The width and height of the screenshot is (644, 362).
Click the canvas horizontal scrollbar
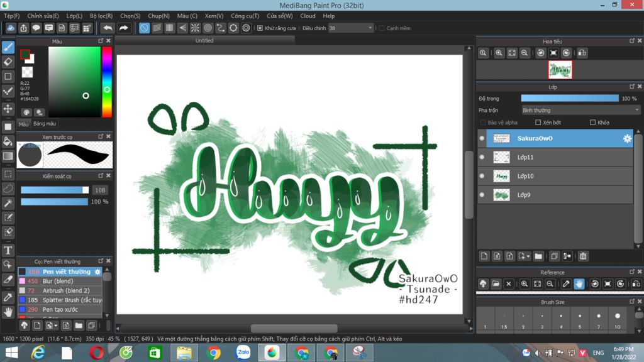pyautogui.click(x=294, y=328)
